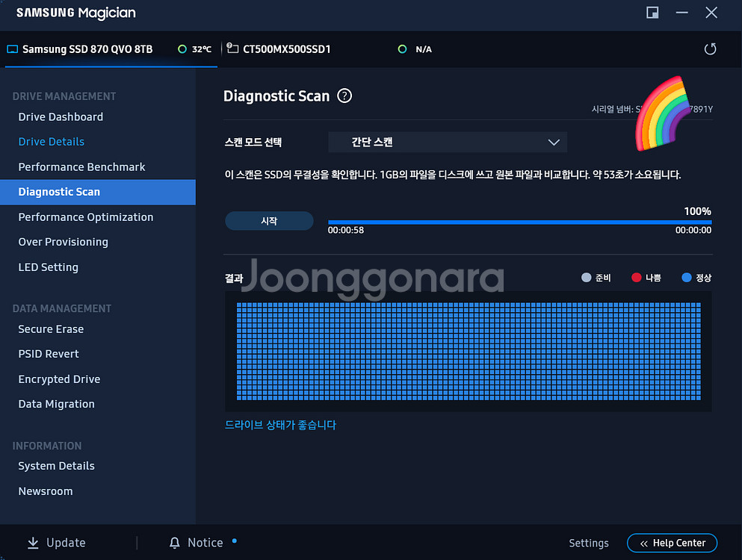
Task: Click the Samsung Magician title logo
Action: 75,13
